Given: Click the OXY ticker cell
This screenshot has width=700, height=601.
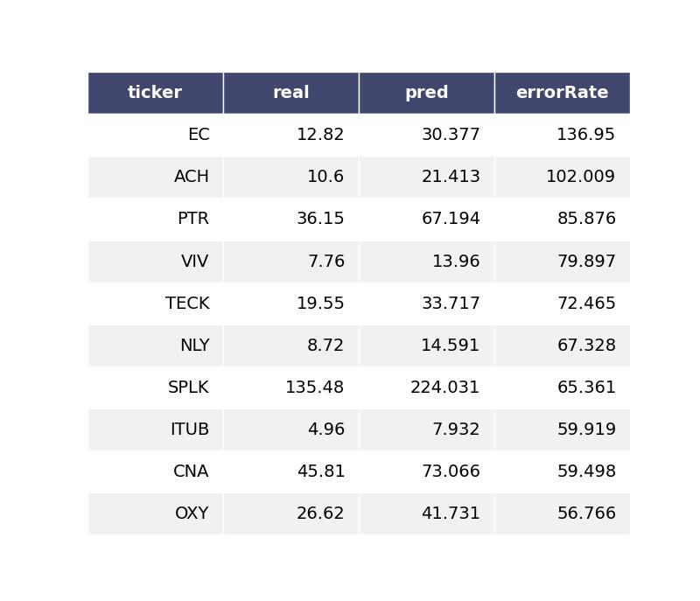Looking at the screenshot, I should [x=192, y=514].
